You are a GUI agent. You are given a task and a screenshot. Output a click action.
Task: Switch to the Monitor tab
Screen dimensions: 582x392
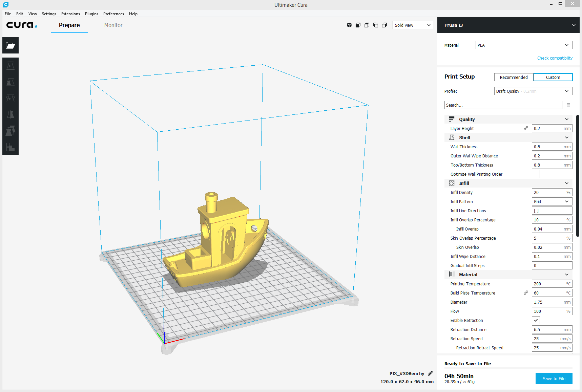(113, 25)
